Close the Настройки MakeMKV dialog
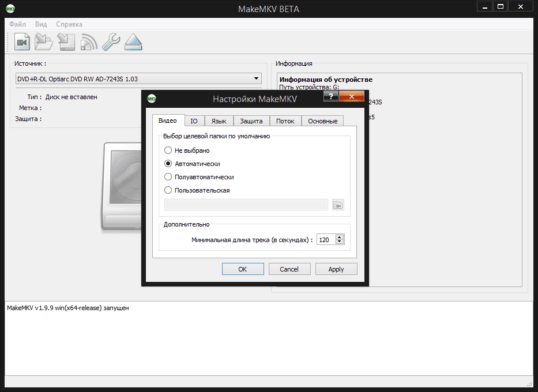This screenshot has height=392, width=538. tap(351, 96)
